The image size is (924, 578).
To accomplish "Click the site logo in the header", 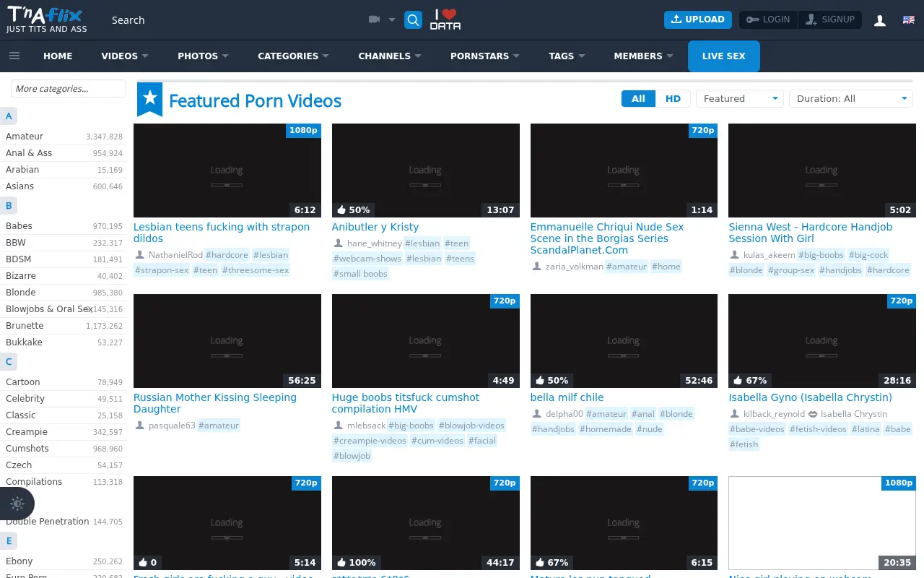I will click(x=47, y=20).
